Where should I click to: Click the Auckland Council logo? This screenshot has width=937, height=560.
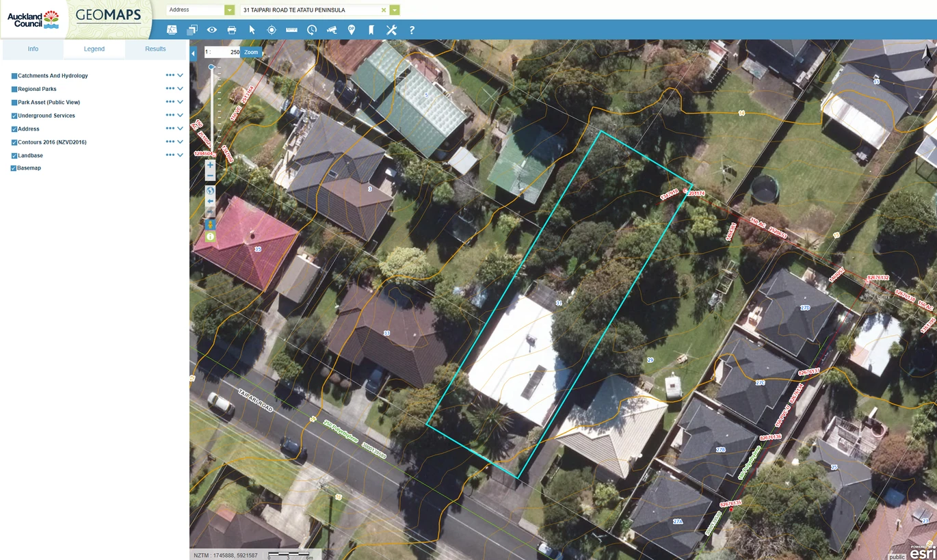click(34, 18)
